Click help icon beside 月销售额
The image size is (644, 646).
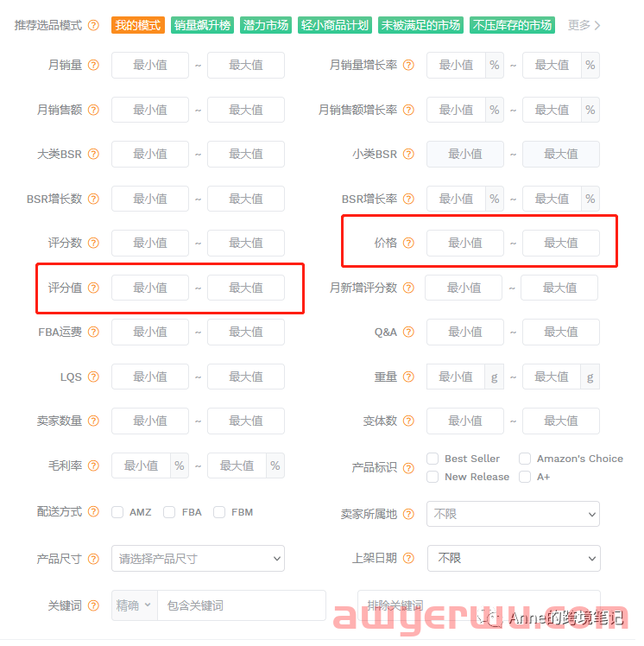93,110
